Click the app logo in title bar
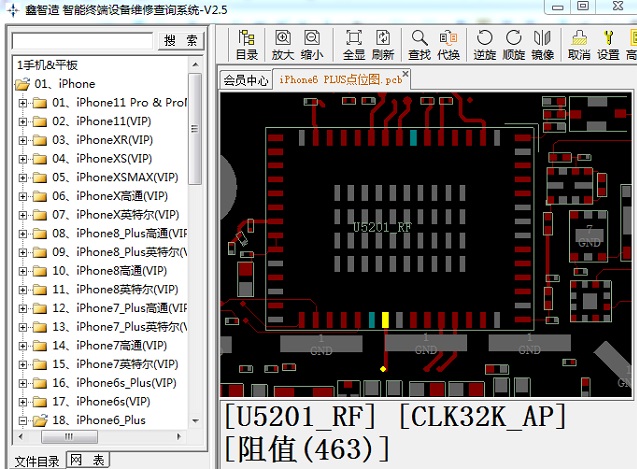 pos(13,10)
